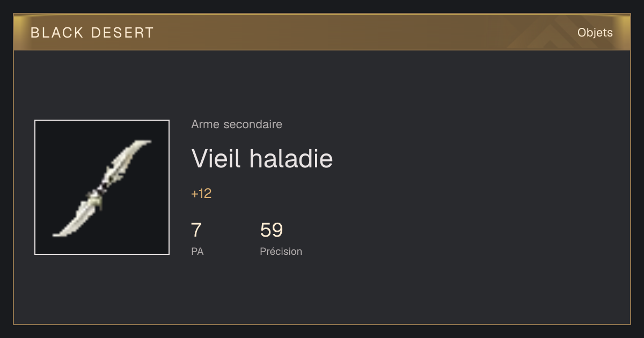Click the golden header banner bar
The height and width of the screenshot is (338, 644).
pyautogui.click(x=322, y=32)
